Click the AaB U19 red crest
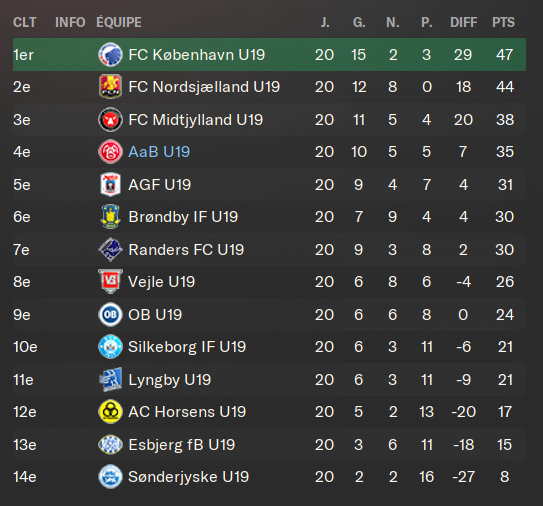Viewport: 543px width, 506px height. point(110,152)
